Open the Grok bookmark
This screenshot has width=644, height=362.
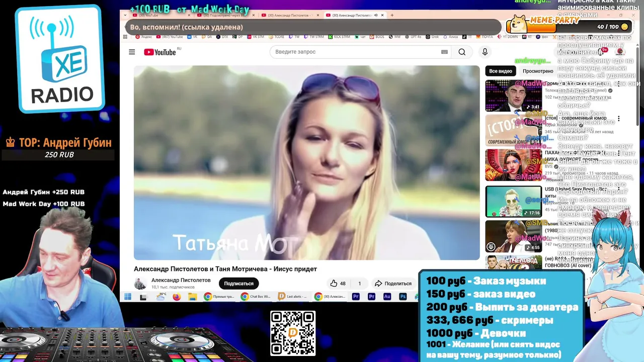[x=432, y=37]
